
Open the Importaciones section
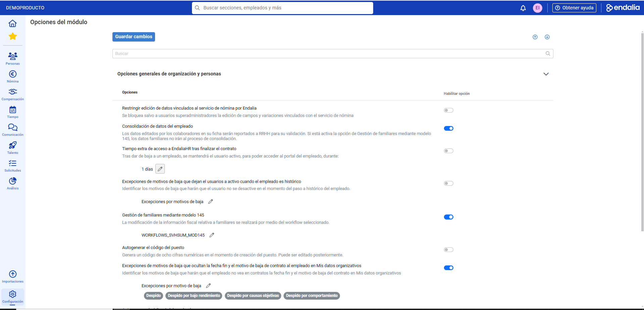(12, 277)
